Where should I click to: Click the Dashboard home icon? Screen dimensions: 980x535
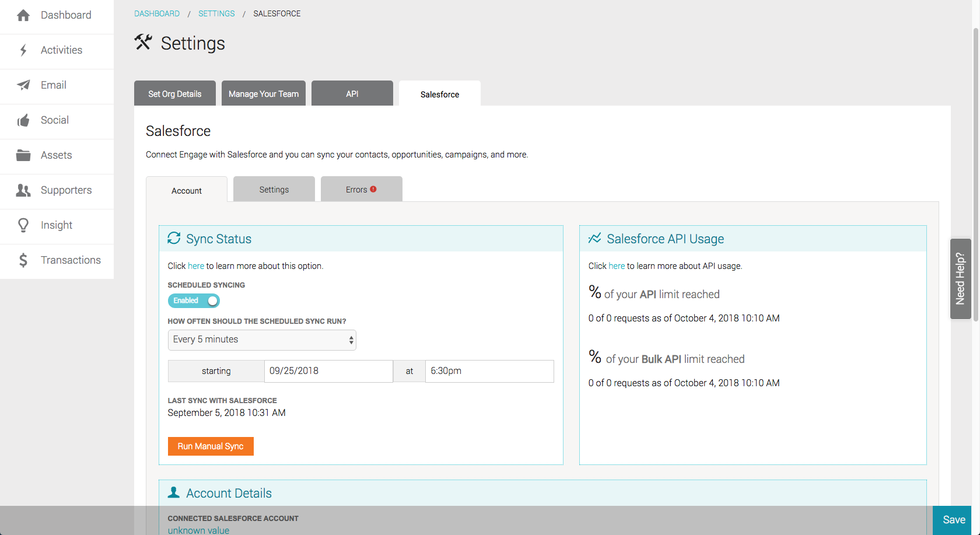pyautogui.click(x=23, y=16)
